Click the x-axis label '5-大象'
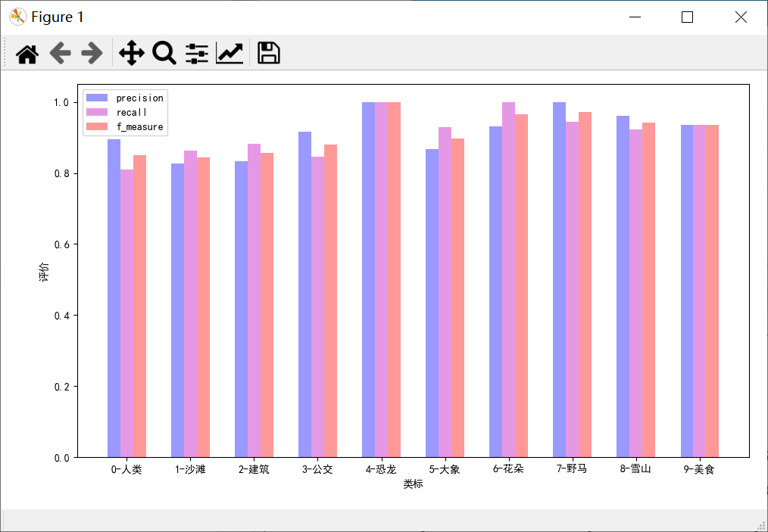768x532 pixels. tap(445, 469)
